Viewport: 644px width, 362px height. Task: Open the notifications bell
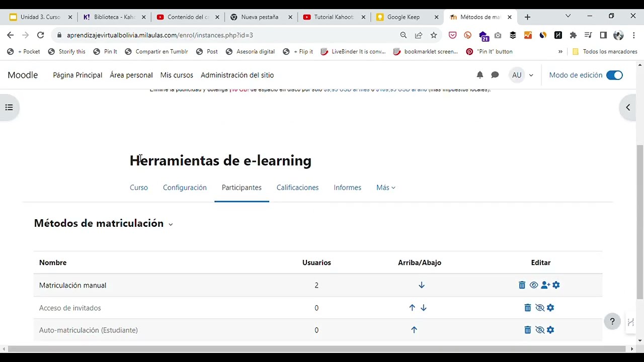pos(480,75)
